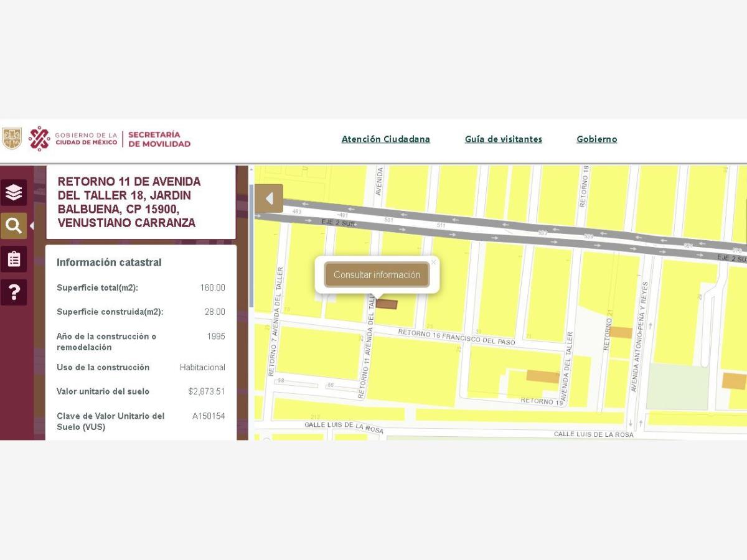Open the clipboard report icon
The image size is (747, 560).
14,259
